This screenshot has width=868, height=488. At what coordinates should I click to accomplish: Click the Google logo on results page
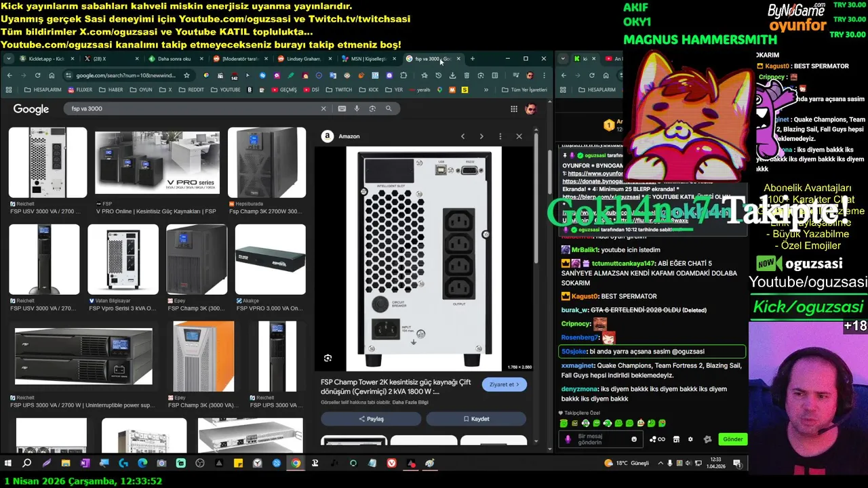pyautogui.click(x=31, y=109)
